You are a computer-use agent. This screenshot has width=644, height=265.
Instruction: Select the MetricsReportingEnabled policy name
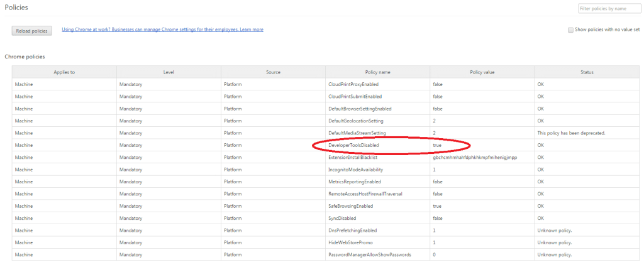(x=355, y=181)
